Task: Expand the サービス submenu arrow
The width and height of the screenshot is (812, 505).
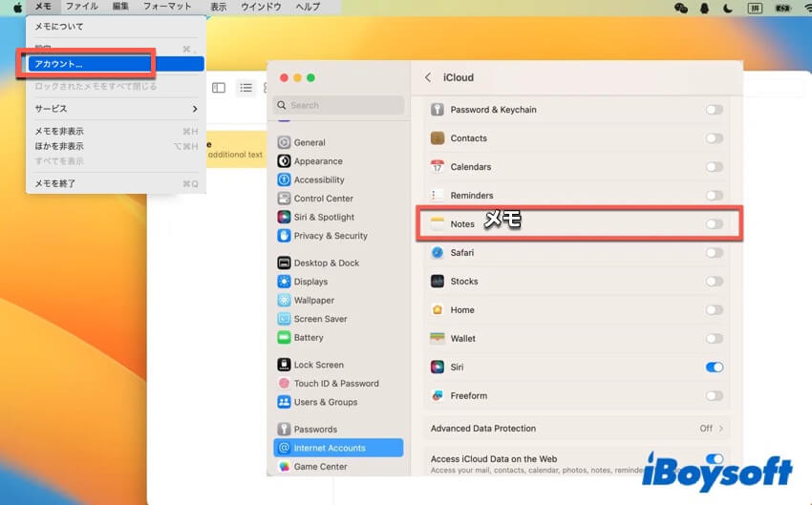Action: 195,109
